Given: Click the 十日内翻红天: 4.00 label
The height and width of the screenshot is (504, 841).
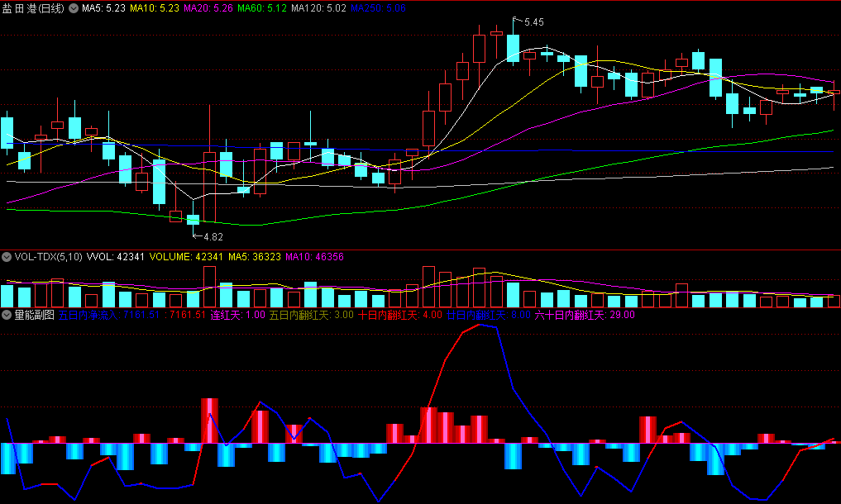Looking at the screenshot, I should click(x=399, y=315).
